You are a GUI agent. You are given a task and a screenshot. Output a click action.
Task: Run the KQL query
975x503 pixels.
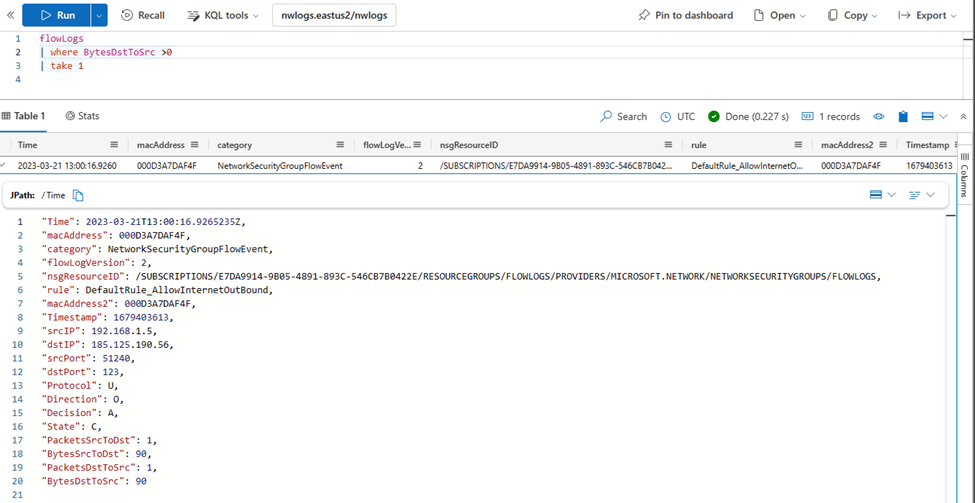tap(56, 15)
